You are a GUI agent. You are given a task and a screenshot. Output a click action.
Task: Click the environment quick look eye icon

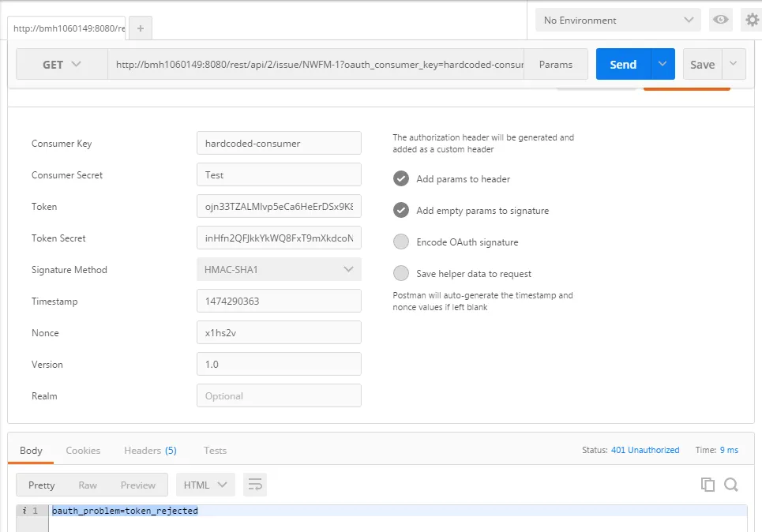[720, 21]
